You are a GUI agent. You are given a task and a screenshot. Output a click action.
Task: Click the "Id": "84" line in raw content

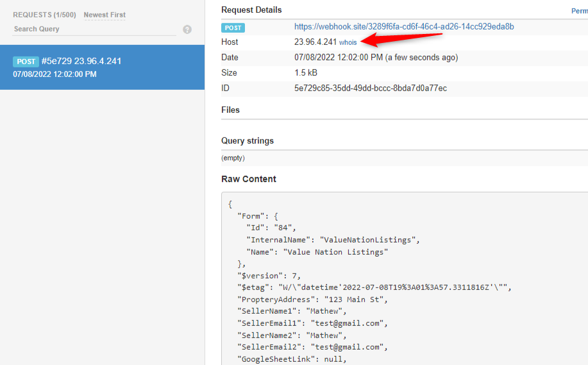click(271, 228)
